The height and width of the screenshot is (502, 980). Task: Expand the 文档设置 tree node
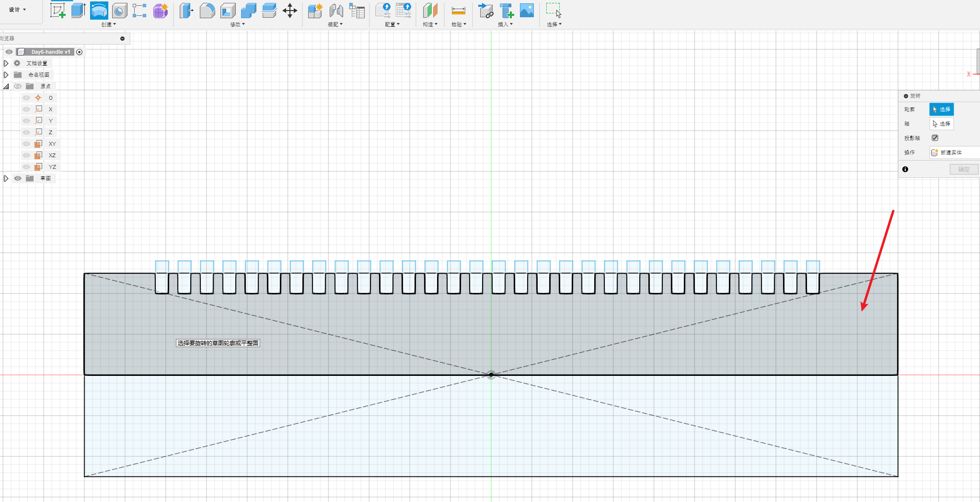(x=6, y=63)
